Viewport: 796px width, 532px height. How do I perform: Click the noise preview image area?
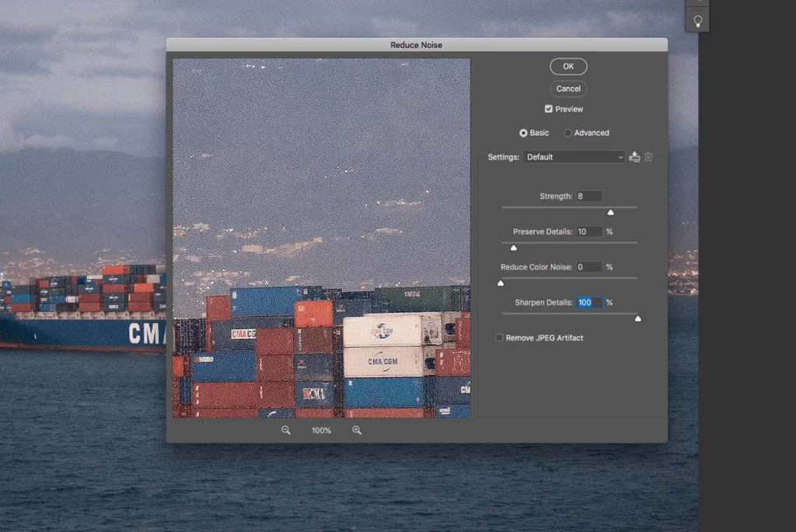(321, 238)
